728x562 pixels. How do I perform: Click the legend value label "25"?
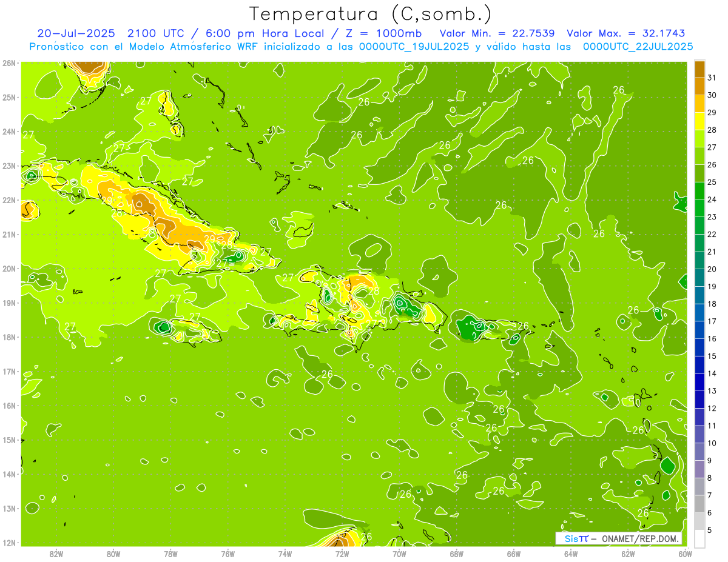coord(712,182)
